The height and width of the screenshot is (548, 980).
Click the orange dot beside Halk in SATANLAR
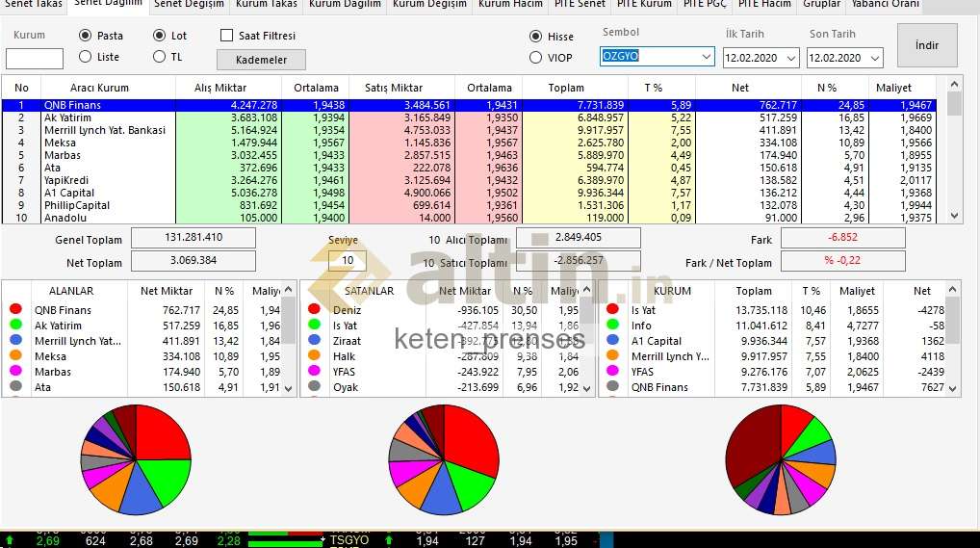[x=315, y=354]
